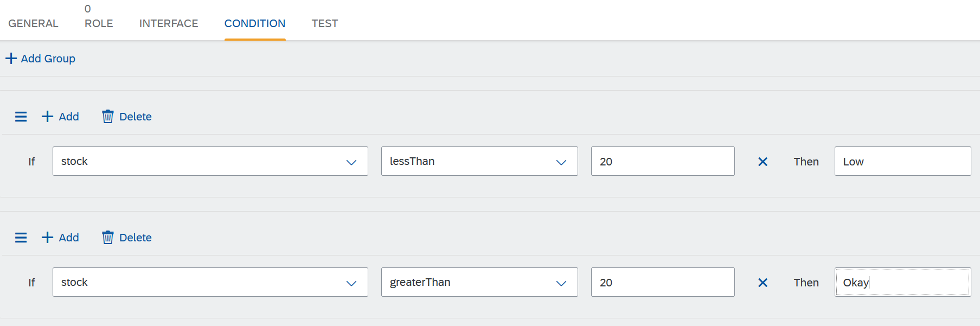Click the trash Delete icon in second group
The height and width of the screenshot is (326, 980).
click(x=108, y=238)
